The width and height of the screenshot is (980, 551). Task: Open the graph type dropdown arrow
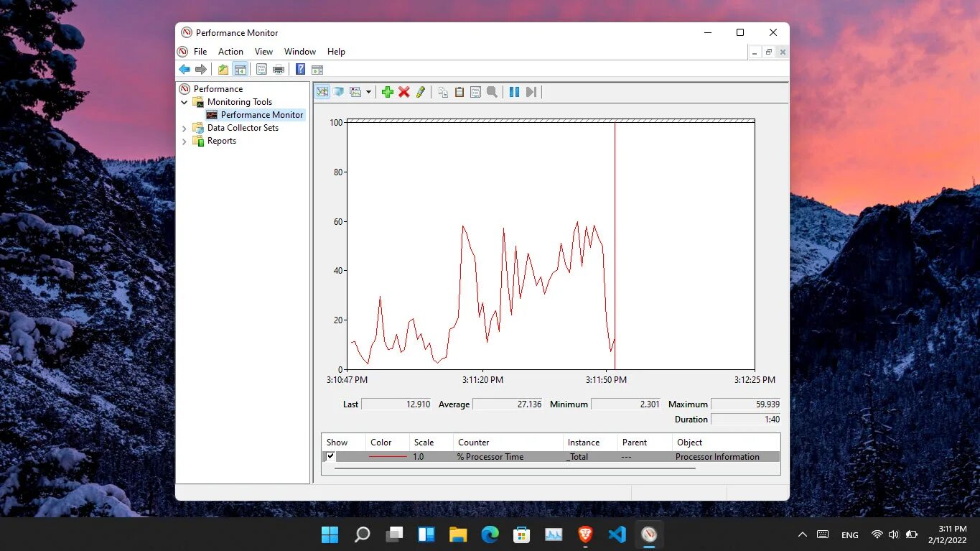[368, 92]
